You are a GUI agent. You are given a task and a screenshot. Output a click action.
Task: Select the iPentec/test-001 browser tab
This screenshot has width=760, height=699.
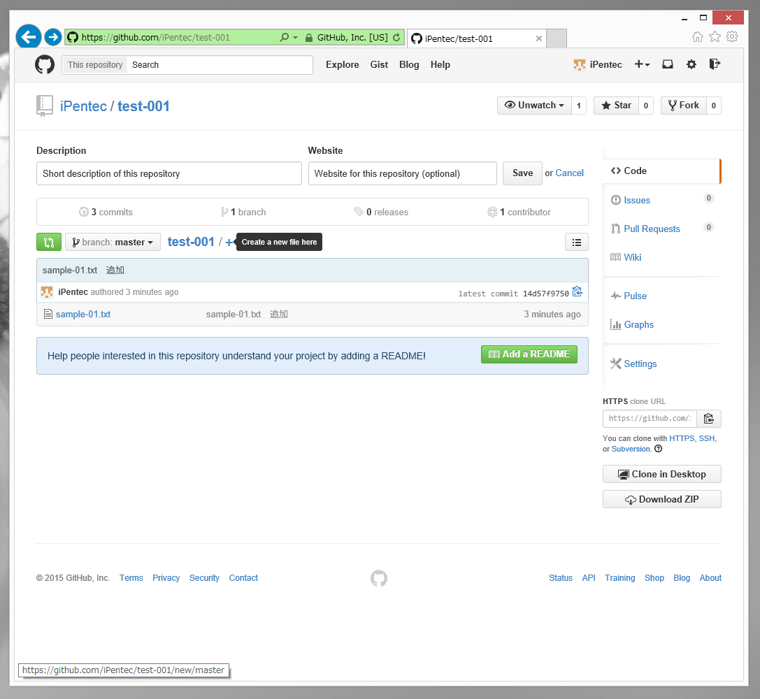tap(477, 38)
